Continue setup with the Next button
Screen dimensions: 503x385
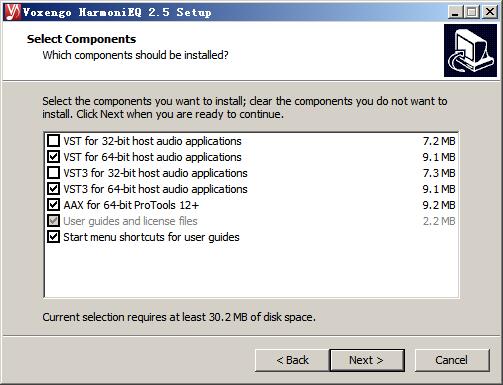(367, 360)
